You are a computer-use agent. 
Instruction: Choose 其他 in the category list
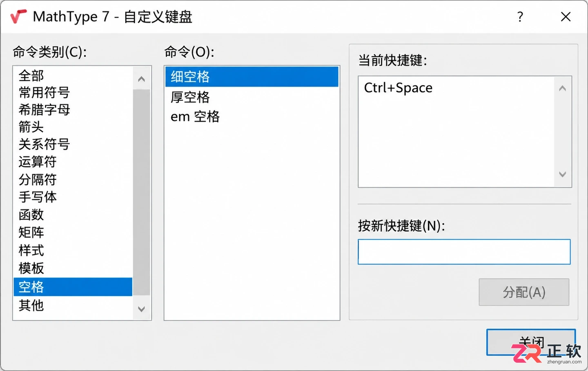(x=73, y=305)
